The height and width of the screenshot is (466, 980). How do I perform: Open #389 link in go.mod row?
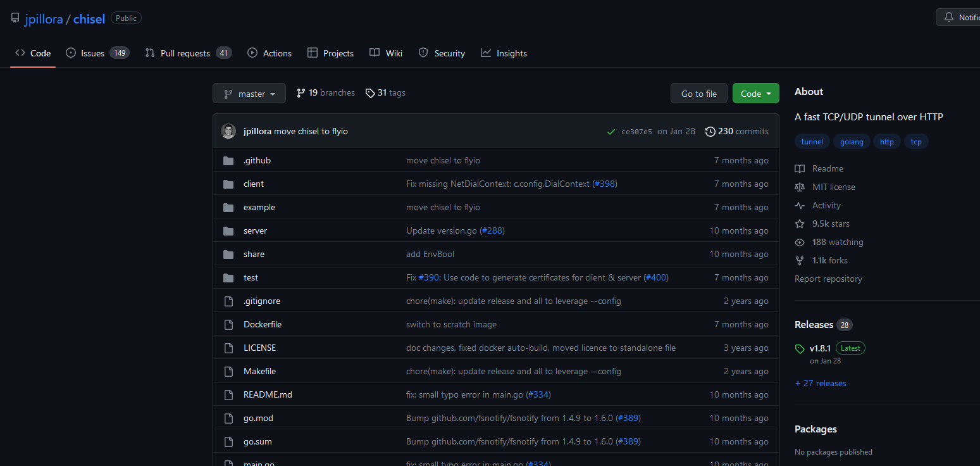tap(628, 419)
